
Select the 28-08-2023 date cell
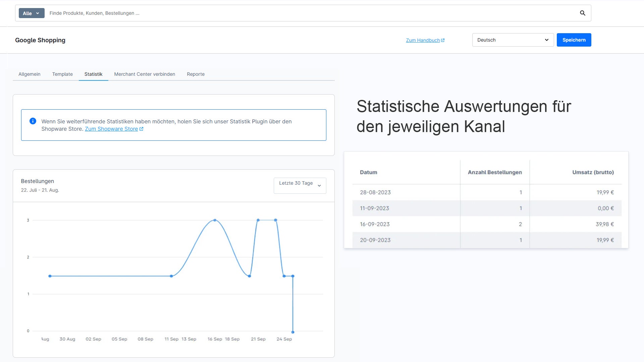pyautogui.click(x=375, y=192)
